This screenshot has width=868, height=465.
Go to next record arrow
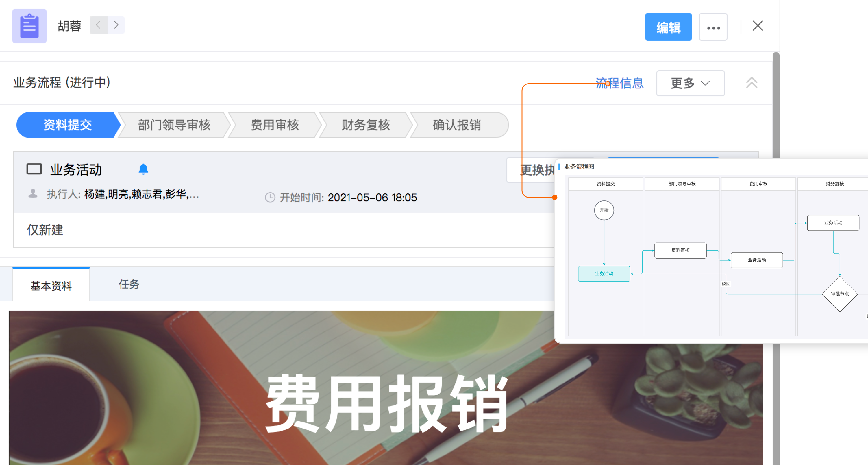[x=116, y=25]
